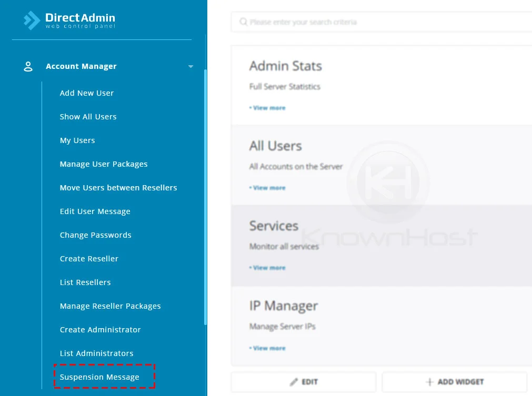Viewport: 532px width, 396px height.
Task: Click the DirectAdmin logo
Action: [69, 21]
